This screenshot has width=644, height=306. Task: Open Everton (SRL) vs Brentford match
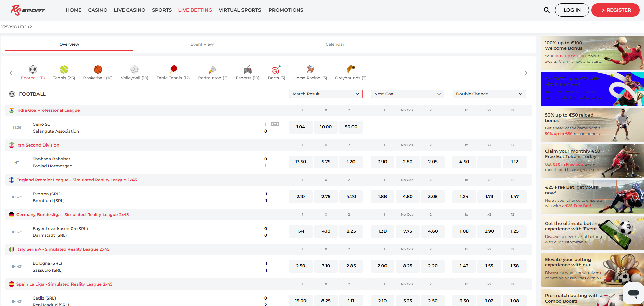click(x=49, y=197)
